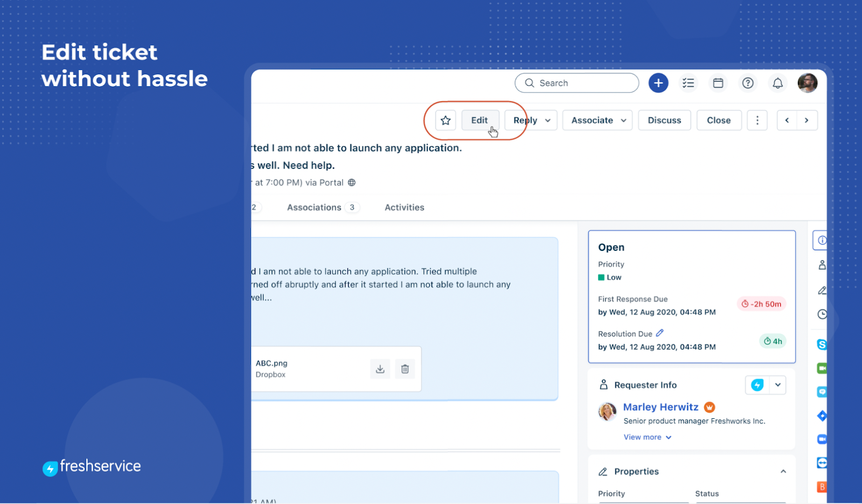
Task: Expand View more requester details
Action: pyautogui.click(x=648, y=437)
